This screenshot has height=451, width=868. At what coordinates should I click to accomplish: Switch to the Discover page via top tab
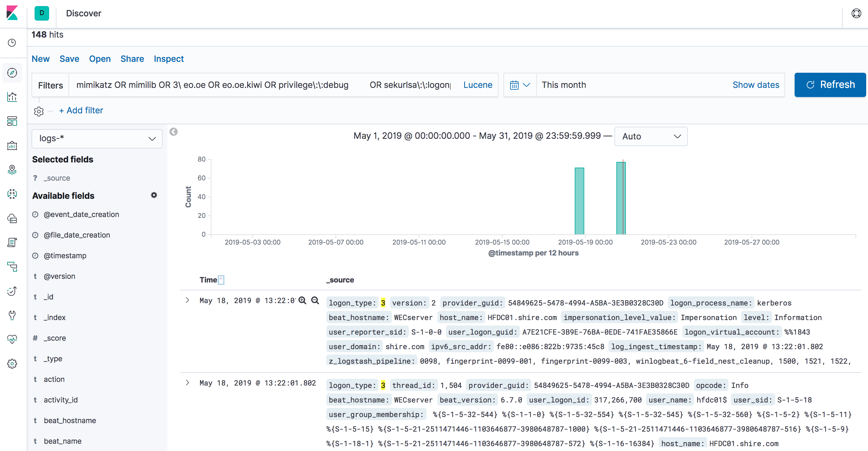(x=83, y=13)
